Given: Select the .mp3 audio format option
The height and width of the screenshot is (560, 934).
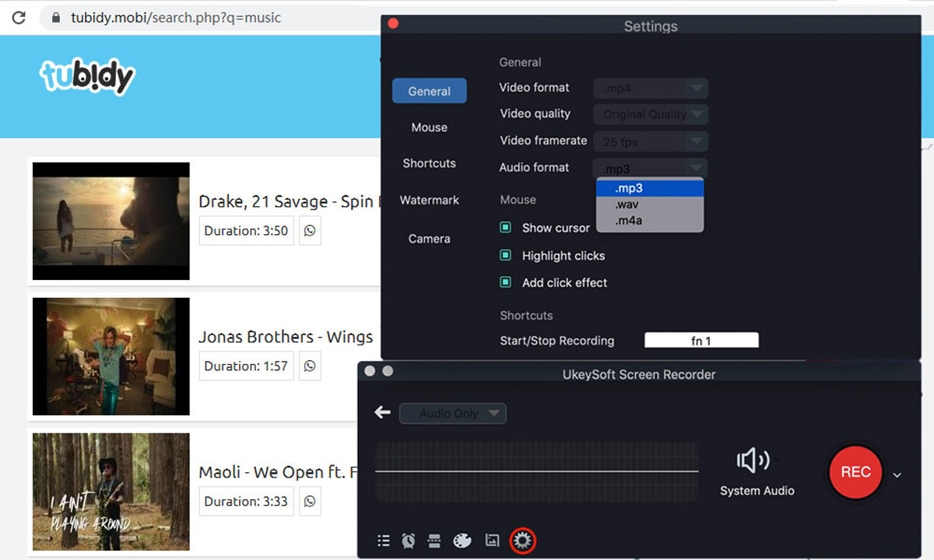Looking at the screenshot, I should pyautogui.click(x=650, y=188).
